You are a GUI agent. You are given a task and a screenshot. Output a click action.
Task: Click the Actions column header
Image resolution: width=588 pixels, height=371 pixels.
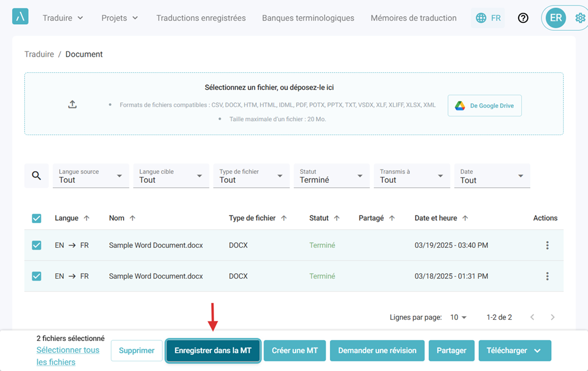click(x=545, y=218)
